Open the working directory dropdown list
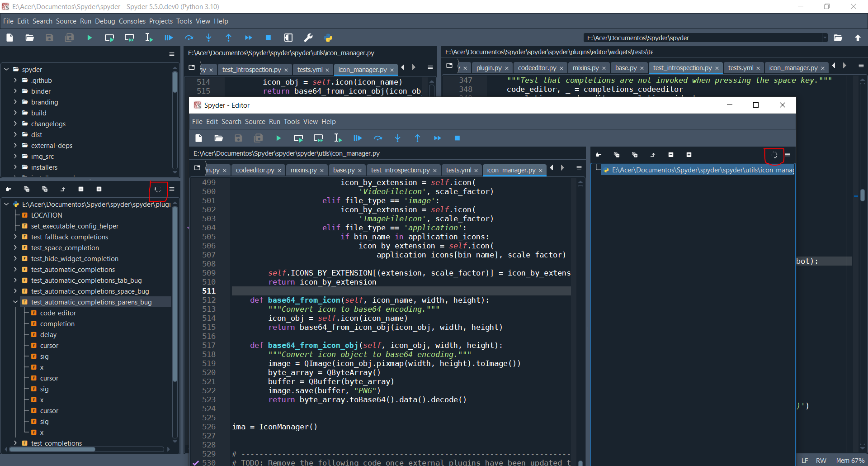This screenshot has width=868, height=466. [x=824, y=38]
